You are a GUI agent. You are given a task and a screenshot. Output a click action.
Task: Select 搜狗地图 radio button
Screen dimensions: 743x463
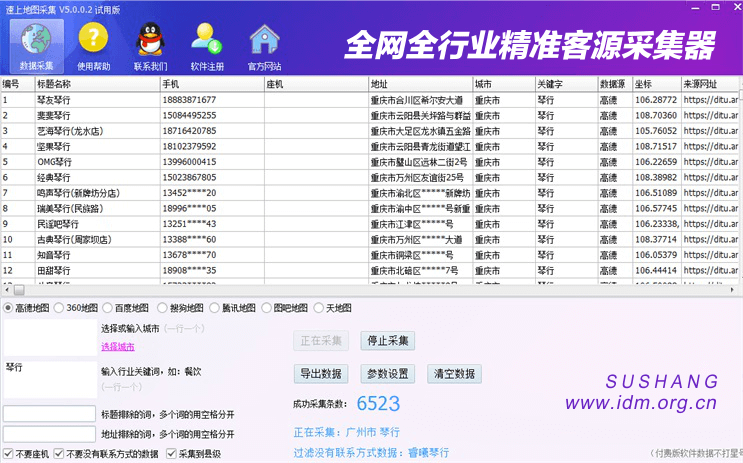point(162,308)
